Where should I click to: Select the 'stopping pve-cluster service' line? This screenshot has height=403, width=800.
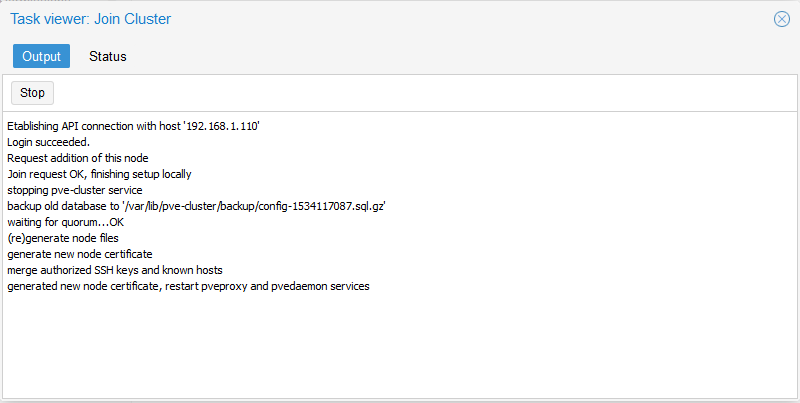[75, 190]
